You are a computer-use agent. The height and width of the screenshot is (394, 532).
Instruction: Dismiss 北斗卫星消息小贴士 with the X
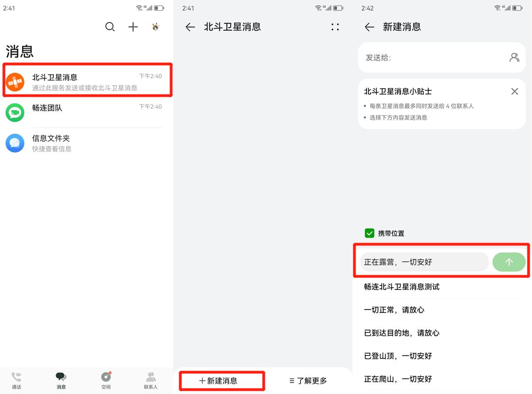(x=514, y=91)
